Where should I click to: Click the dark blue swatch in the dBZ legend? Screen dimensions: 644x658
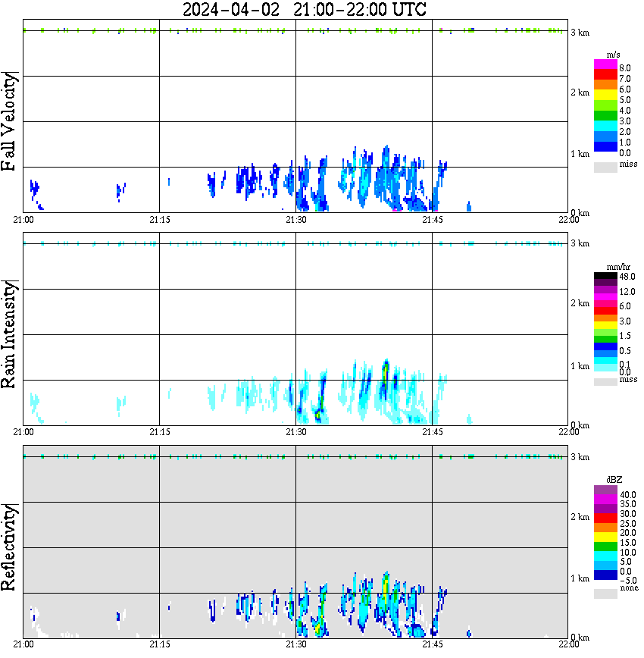pos(605,575)
